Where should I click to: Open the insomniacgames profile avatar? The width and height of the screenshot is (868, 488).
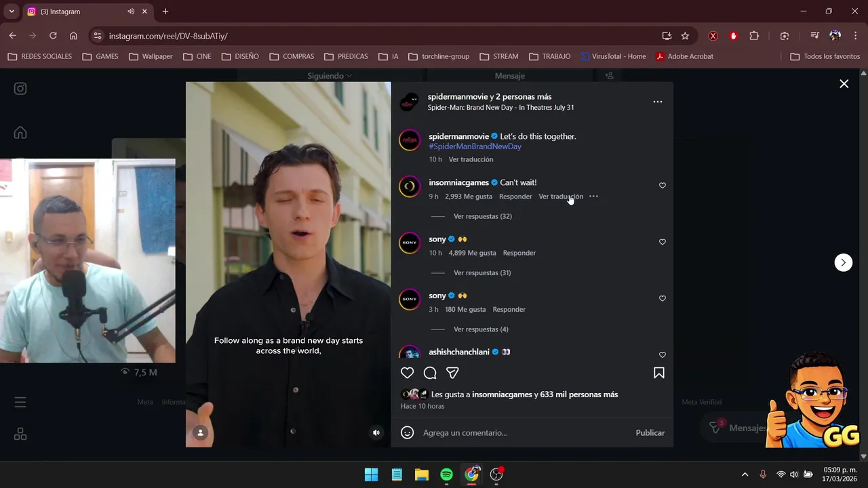tap(410, 186)
